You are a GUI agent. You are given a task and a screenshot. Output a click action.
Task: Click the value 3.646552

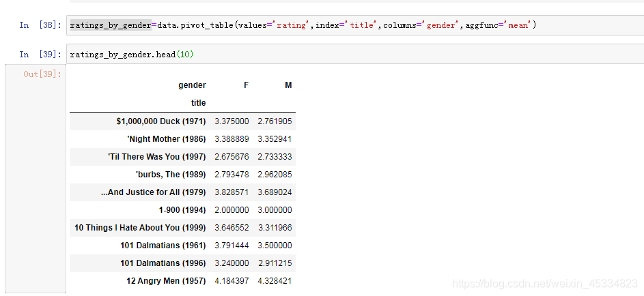coord(232,228)
